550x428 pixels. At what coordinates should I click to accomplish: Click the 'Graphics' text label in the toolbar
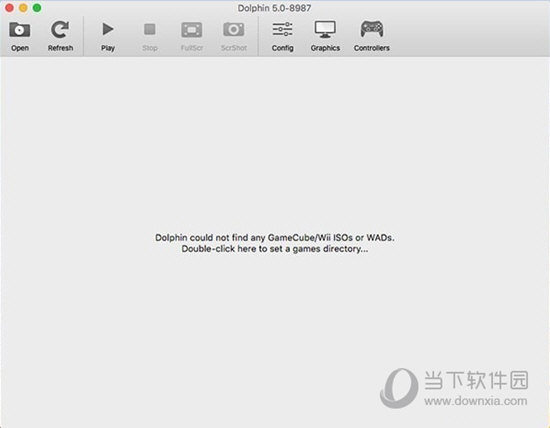pyautogui.click(x=325, y=48)
